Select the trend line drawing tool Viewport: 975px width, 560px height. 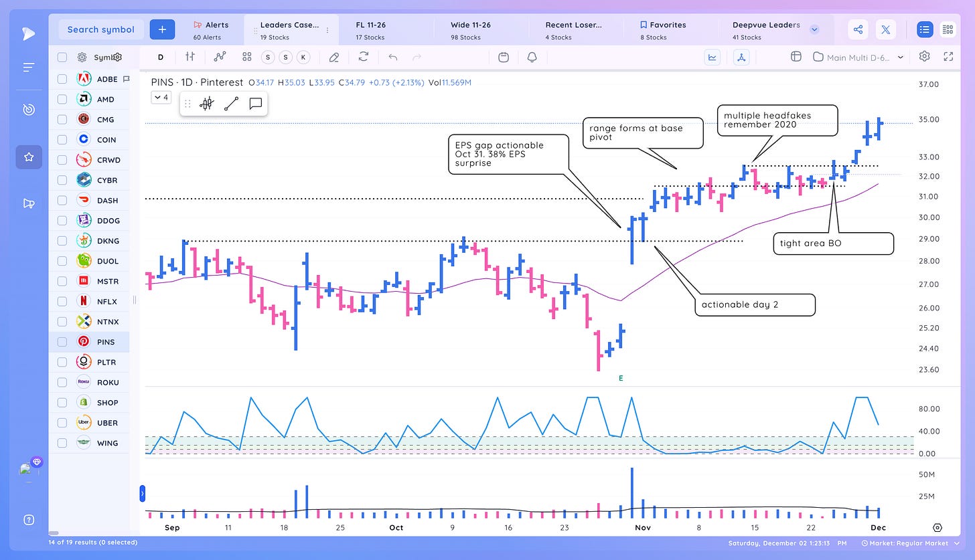coord(231,104)
